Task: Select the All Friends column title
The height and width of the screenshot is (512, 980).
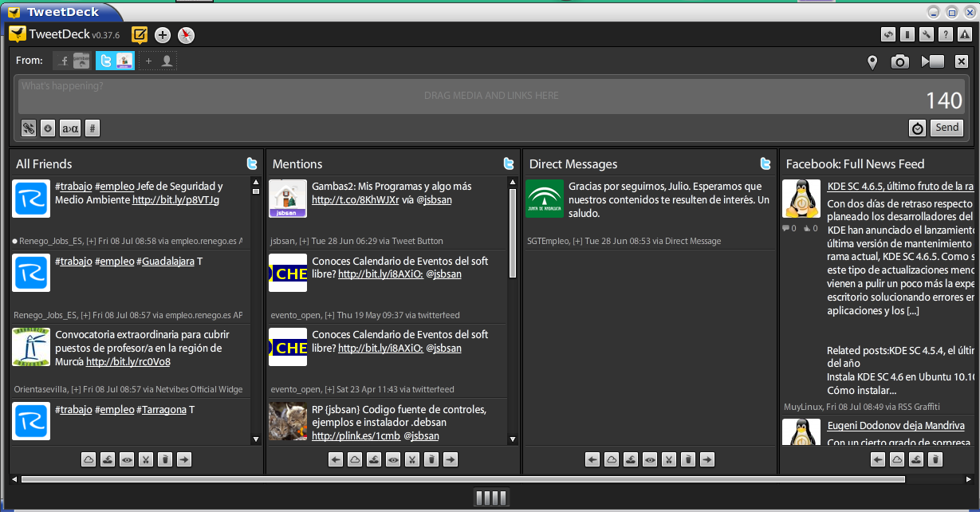Action: [x=44, y=163]
